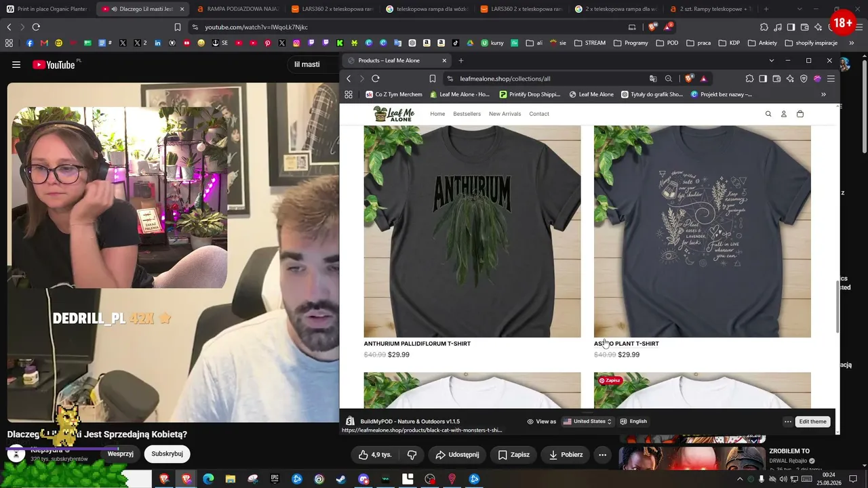Go to the YouTube home logo
This screenshot has width=868, height=488.
pyautogui.click(x=54, y=64)
